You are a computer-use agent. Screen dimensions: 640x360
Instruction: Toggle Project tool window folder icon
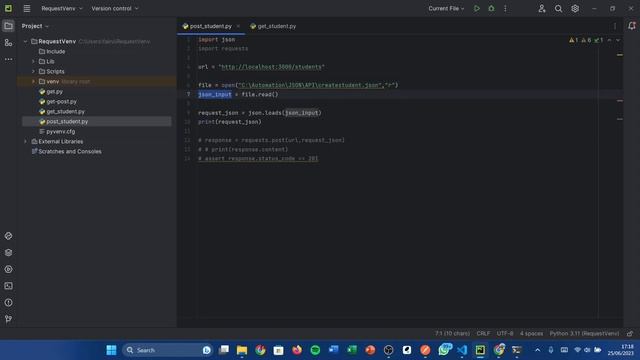8,26
